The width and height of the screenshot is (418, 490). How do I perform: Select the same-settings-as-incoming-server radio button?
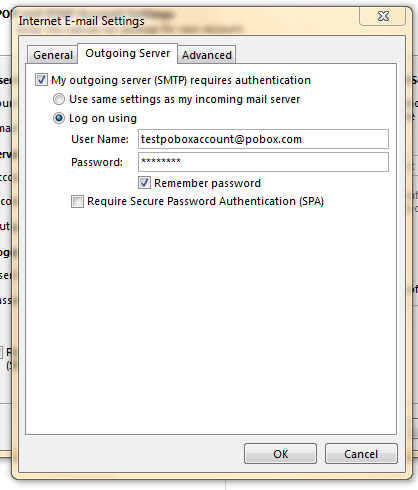pyautogui.click(x=59, y=99)
